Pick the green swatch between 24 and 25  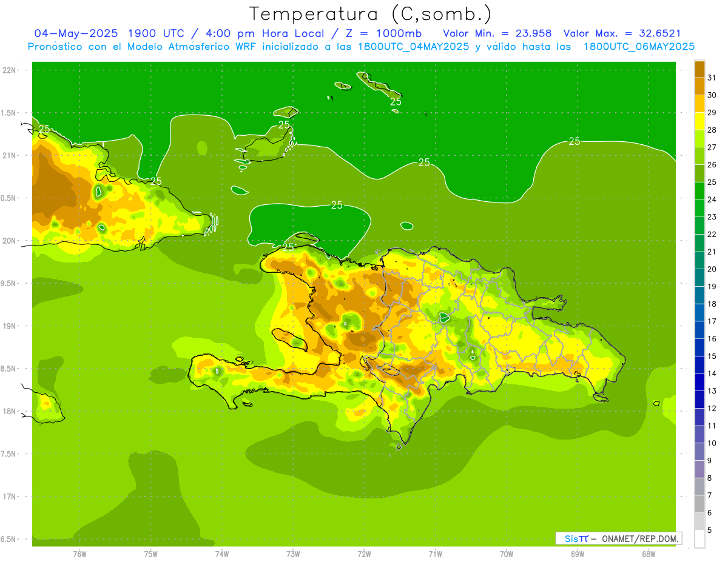pyautogui.click(x=699, y=190)
